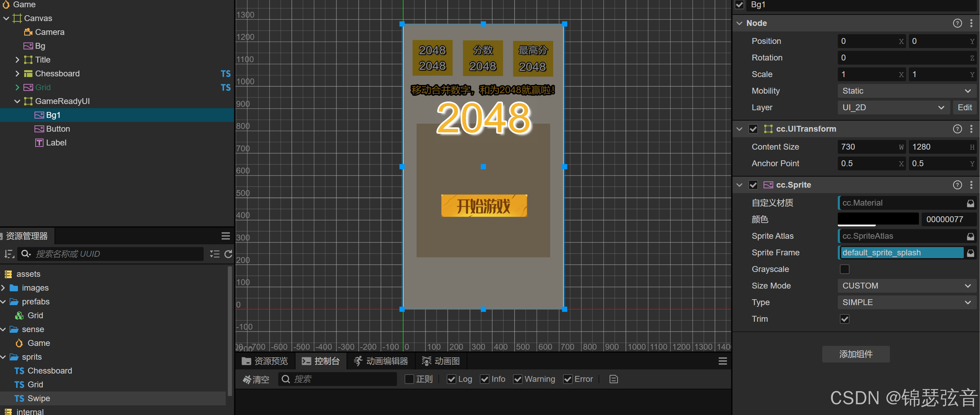Click the Edit button beside Layer
The image size is (980, 415).
point(964,108)
